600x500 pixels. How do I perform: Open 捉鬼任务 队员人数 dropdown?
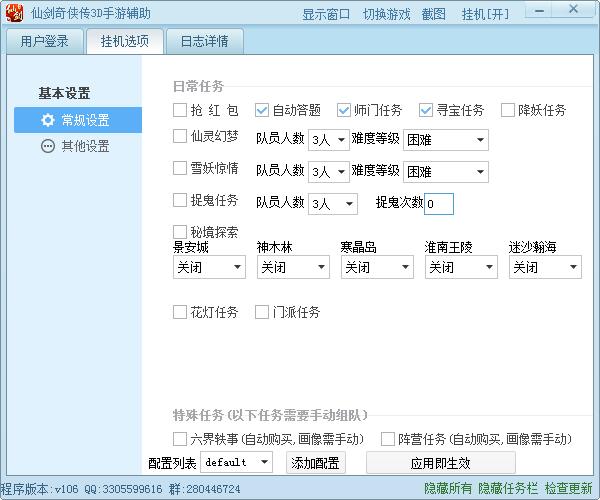tap(333, 204)
